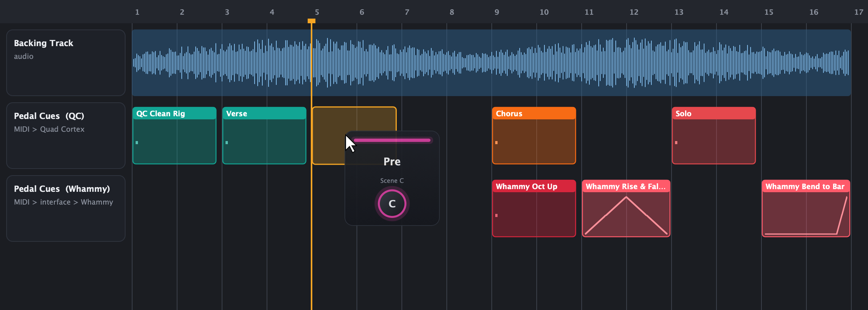Select the Backing Track header
This screenshot has width=868, height=310.
point(66,63)
